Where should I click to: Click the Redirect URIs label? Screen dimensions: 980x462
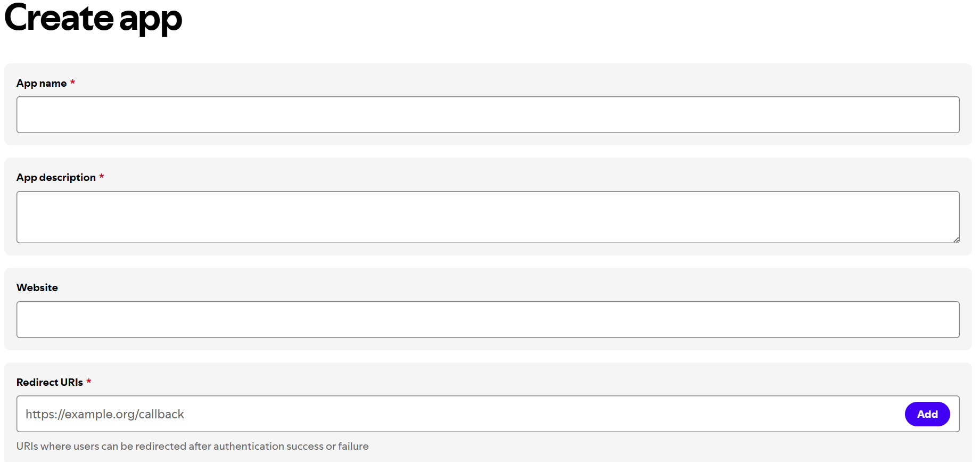(50, 382)
